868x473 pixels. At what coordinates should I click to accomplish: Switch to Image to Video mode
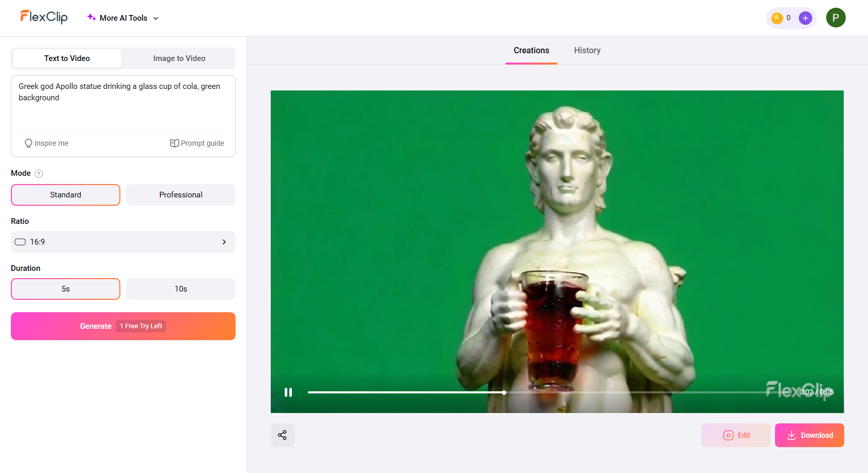point(178,58)
